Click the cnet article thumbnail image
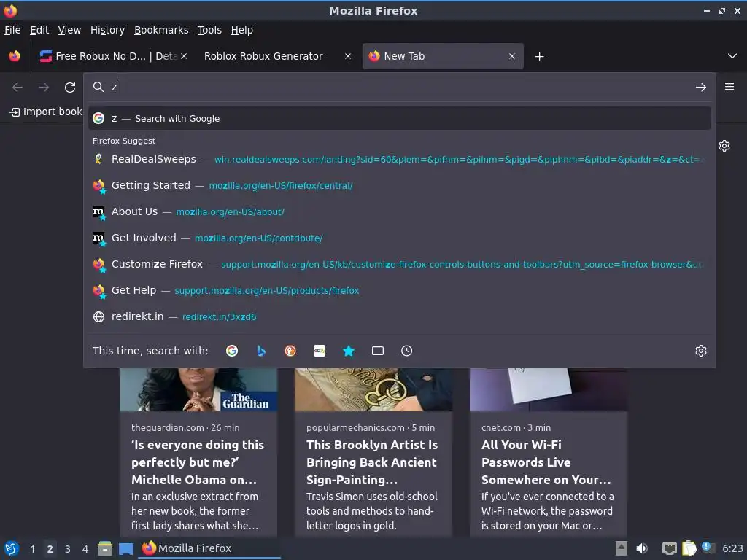Screen dimensions: 747x560 [x=549, y=389]
